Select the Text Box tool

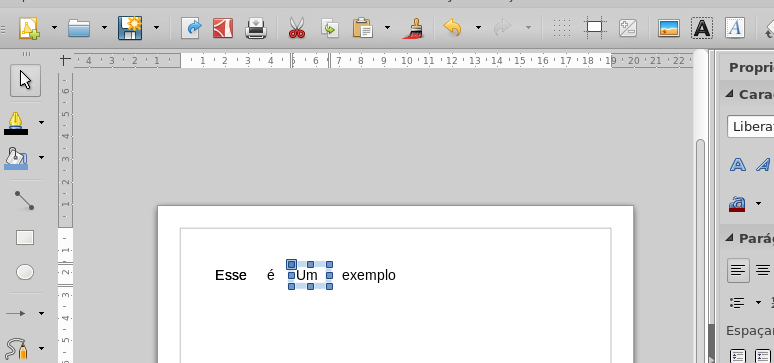702,28
